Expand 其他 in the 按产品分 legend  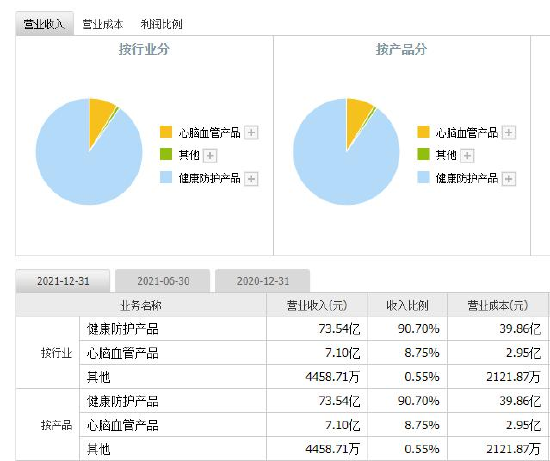point(467,155)
